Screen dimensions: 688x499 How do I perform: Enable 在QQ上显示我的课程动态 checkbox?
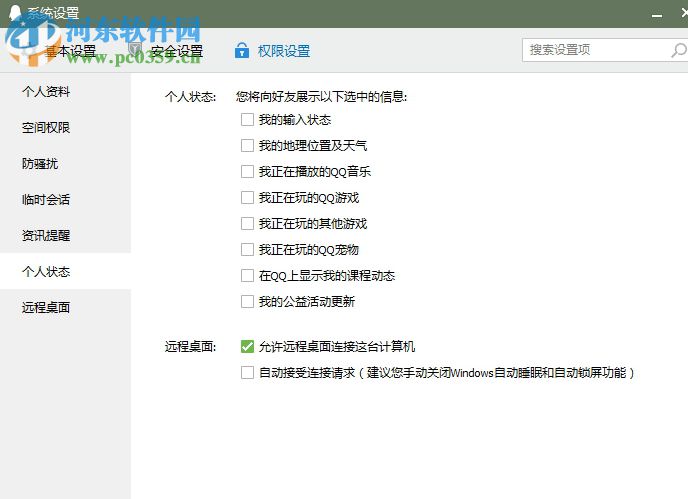click(x=247, y=276)
